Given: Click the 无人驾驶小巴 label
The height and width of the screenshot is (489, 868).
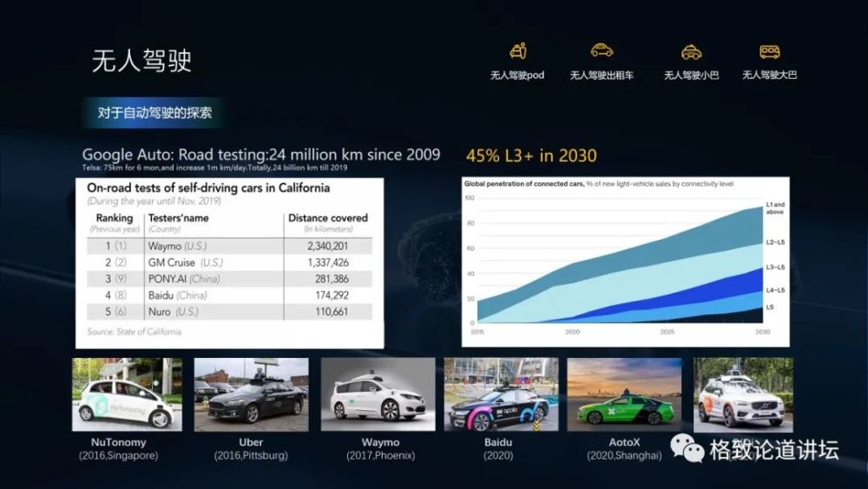Looking at the screenshot, I should point(692,75).
